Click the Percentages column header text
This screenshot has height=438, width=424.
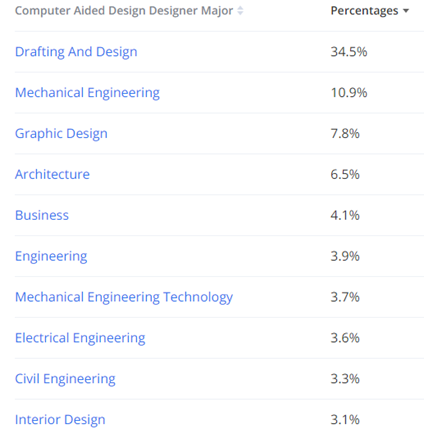364,11
